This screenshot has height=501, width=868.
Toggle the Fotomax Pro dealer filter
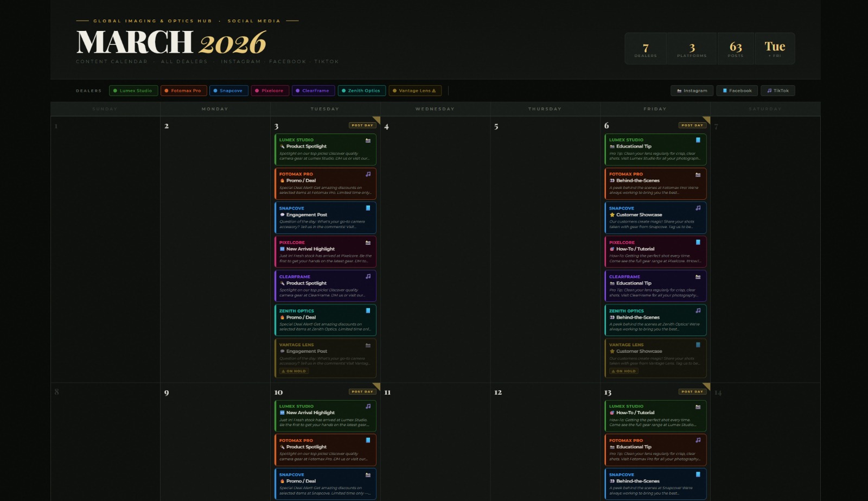[183, 91]
